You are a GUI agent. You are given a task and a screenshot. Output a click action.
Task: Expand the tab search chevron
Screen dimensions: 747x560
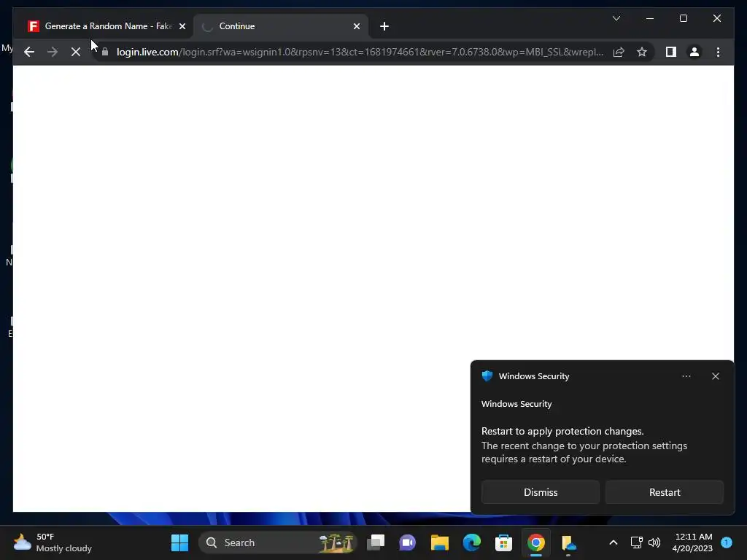click(x=616, y=18)
